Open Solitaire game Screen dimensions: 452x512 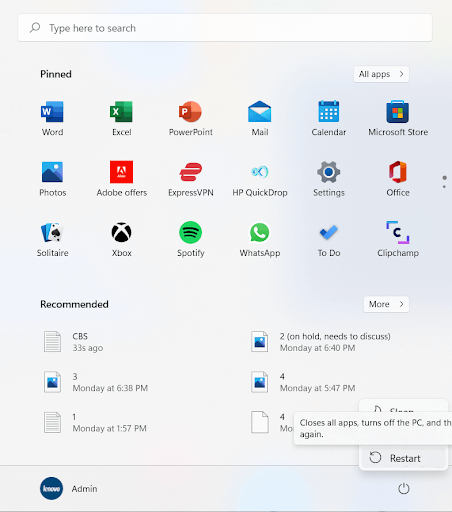pyautogui.click(x=52, y=239)
